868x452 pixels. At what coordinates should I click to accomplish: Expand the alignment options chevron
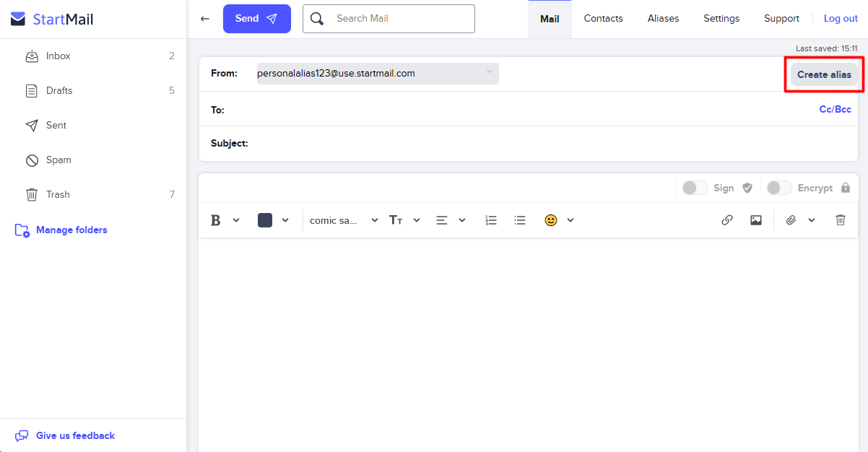(462, 220)
